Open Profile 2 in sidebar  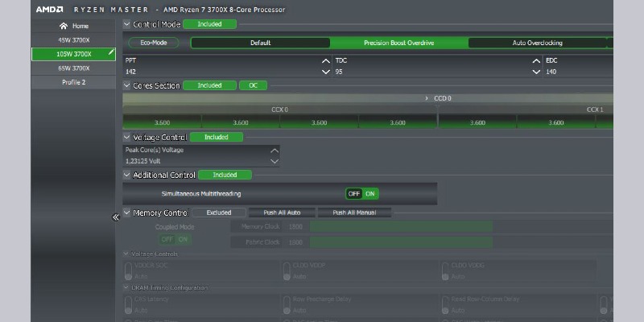tap(74, 82)
